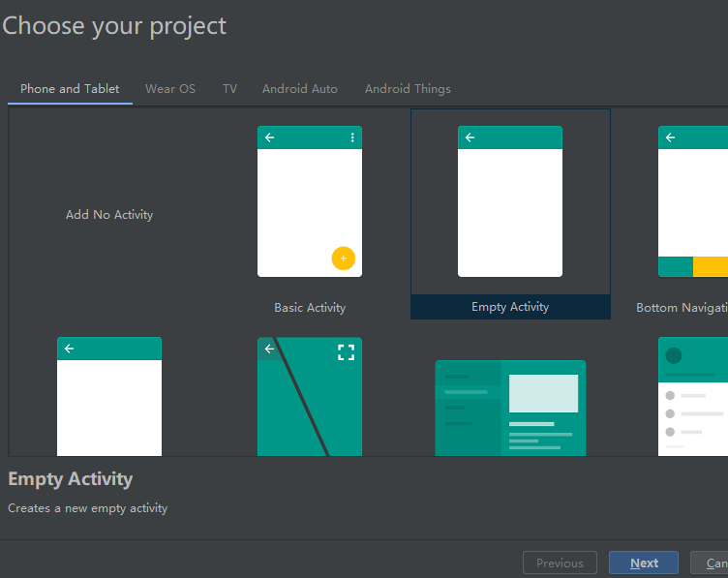Click the back arrow in Basic Activity preview

[x=270, y=137]
